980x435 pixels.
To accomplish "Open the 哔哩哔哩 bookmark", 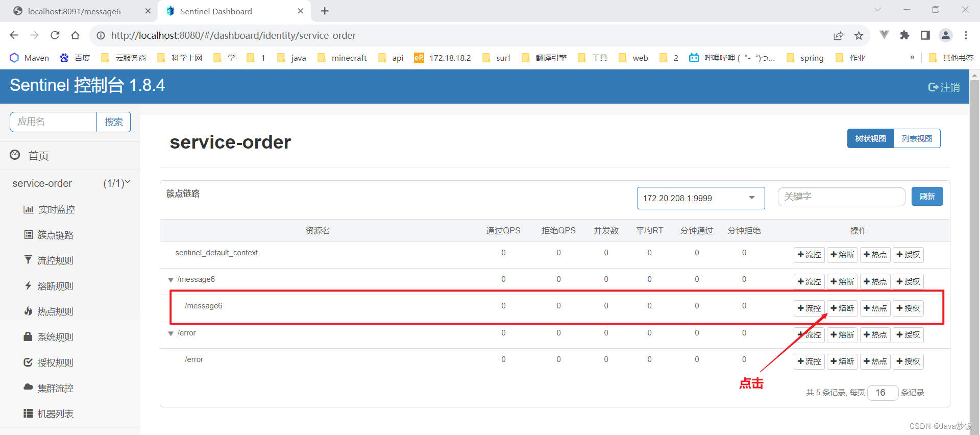I will tap(731, 58).
